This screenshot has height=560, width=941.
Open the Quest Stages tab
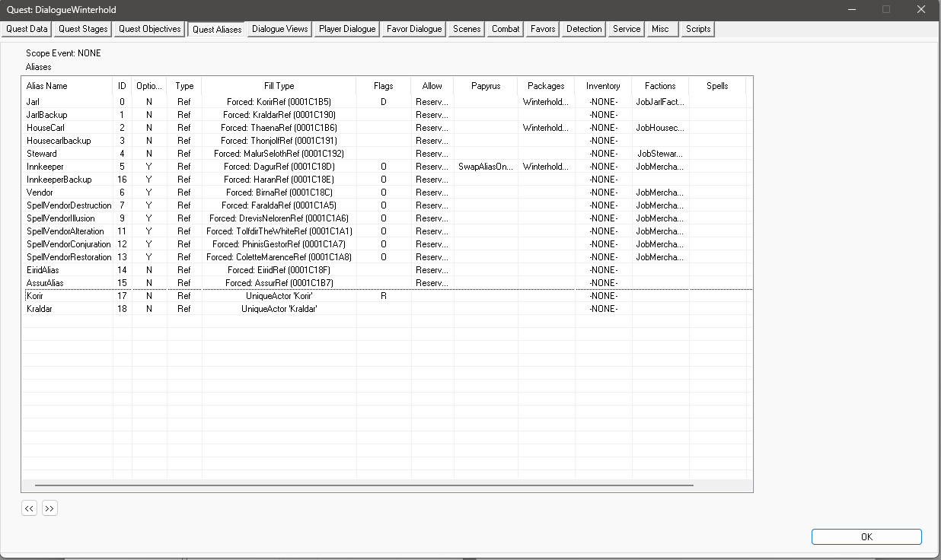coord(84,29)
